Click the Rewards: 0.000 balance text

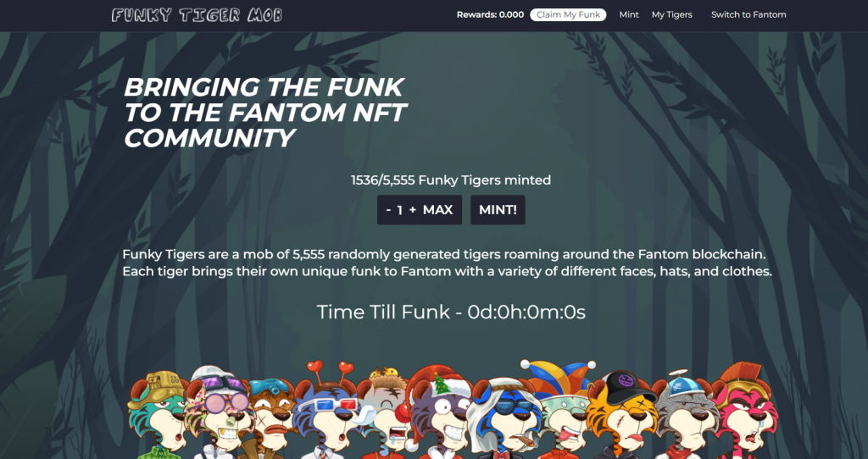pyautogui.click(x=490, y=15)
